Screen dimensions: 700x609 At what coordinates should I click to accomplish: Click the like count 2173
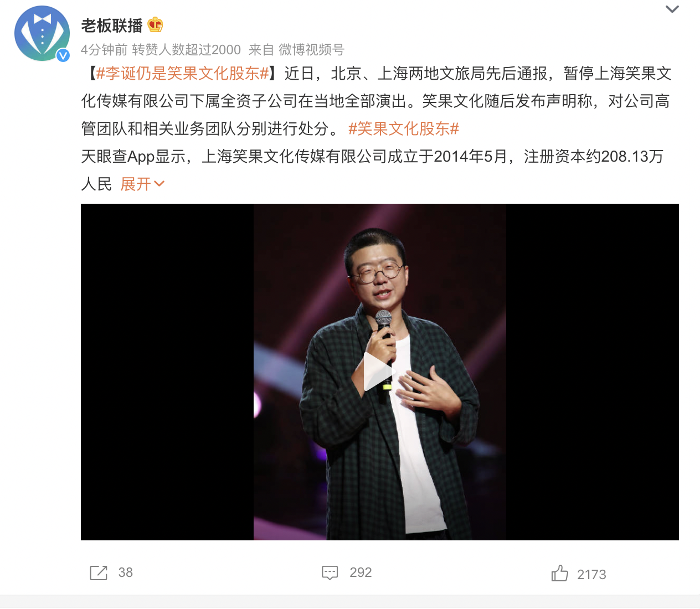pyautogui.click(x=591, y=575)
